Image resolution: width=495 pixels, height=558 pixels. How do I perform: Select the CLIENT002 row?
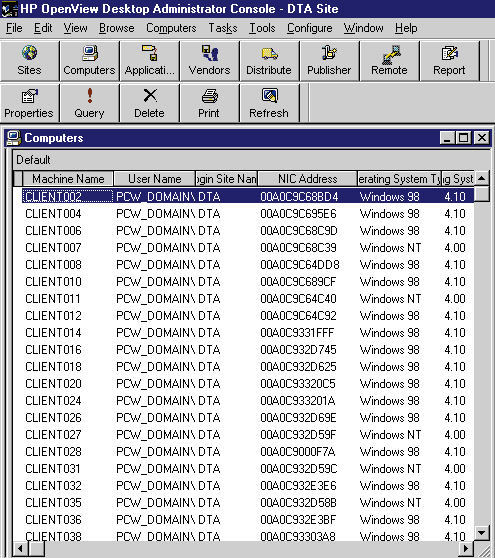click(248, 197)
